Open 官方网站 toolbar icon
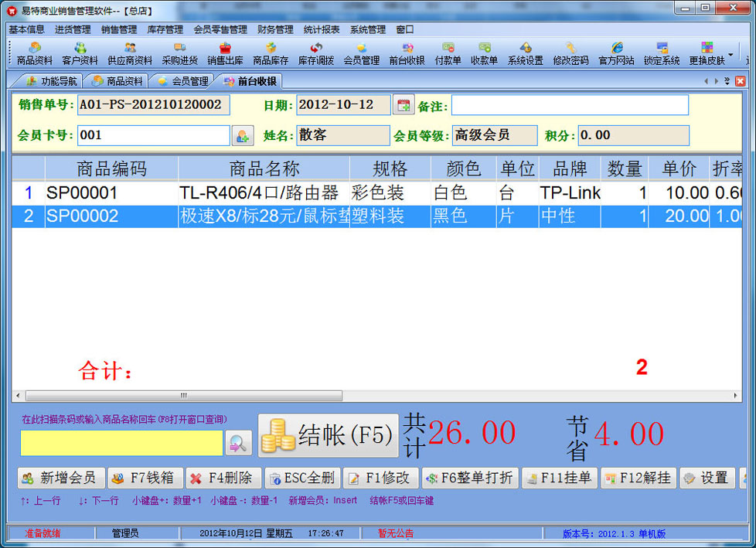The width and height of the screenshot is (756, 548). point(616,53)
